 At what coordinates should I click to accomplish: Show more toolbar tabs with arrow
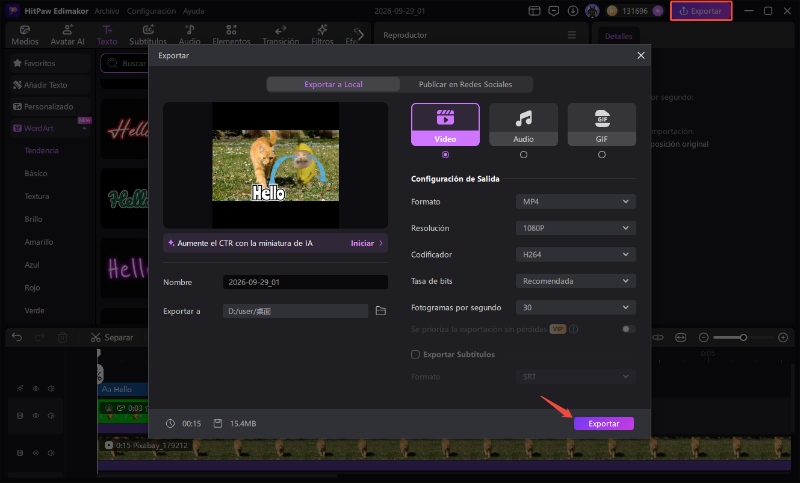pos(359,35)
